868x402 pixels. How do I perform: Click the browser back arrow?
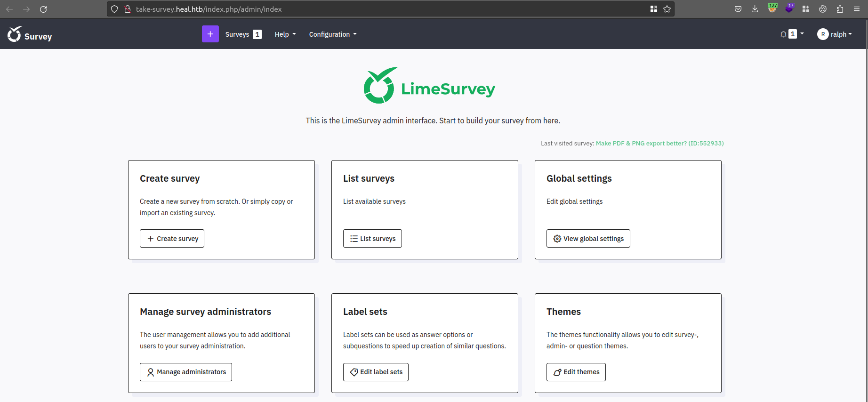click(9, 9)
